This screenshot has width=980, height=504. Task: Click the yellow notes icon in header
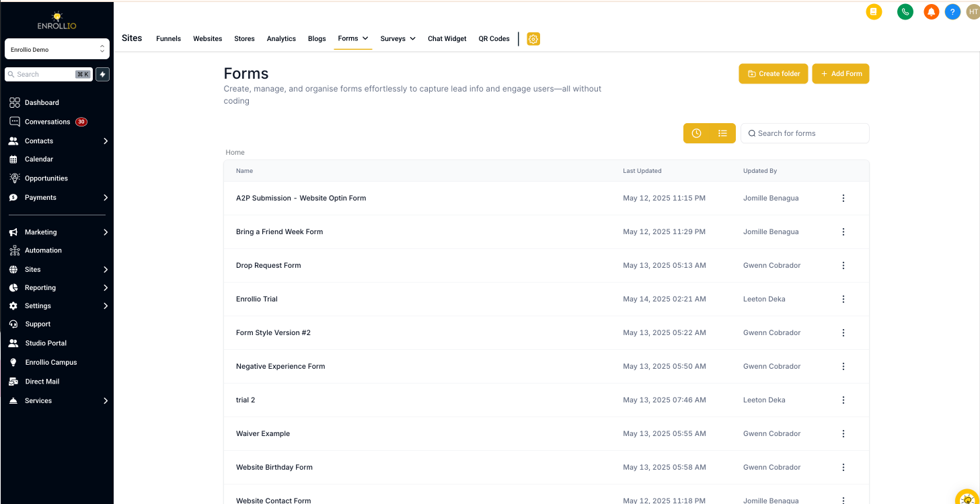874,11
